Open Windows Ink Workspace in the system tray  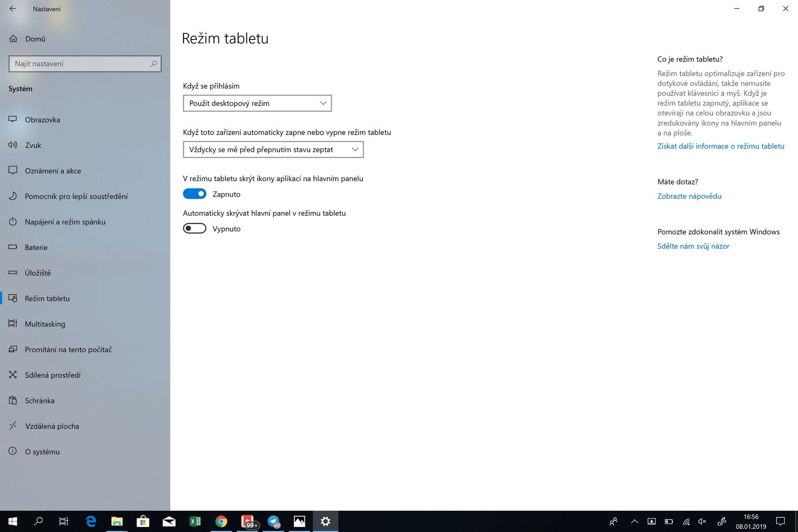722,521
